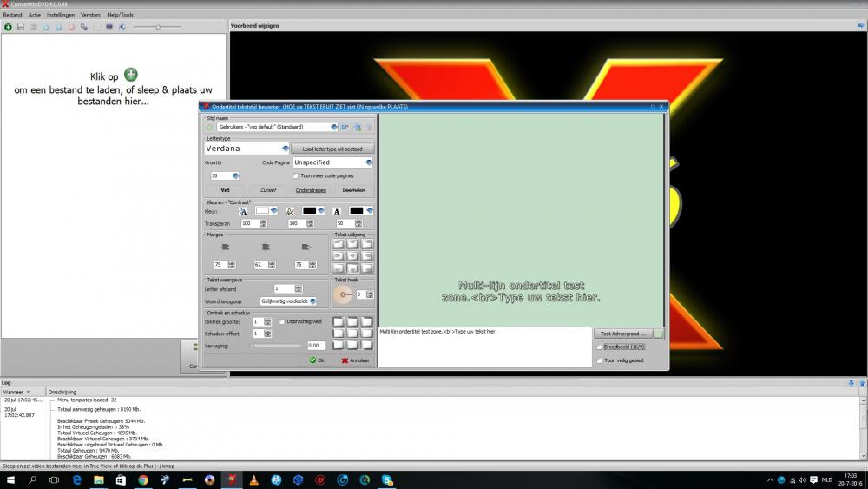Viewport: 868px width, 489px height.
Task: Open the Woord terugloop dropdown
Action: tap(312, 301)
